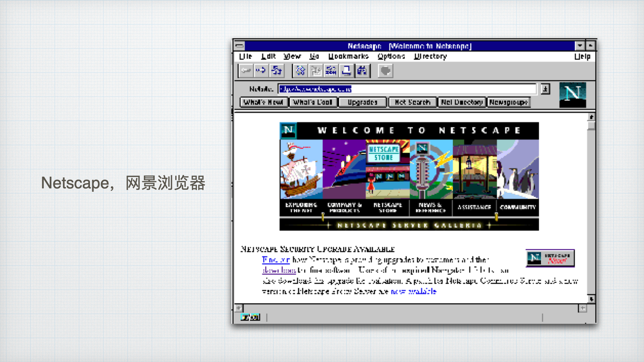Screen dimensions: 644x362
Task: Click the title bar maximize up-arrow button
Action: tap(590, 46)
